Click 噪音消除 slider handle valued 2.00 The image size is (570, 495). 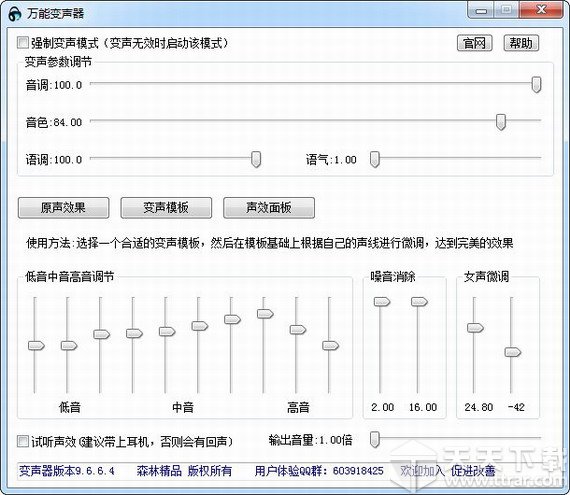tap(382, 302)
